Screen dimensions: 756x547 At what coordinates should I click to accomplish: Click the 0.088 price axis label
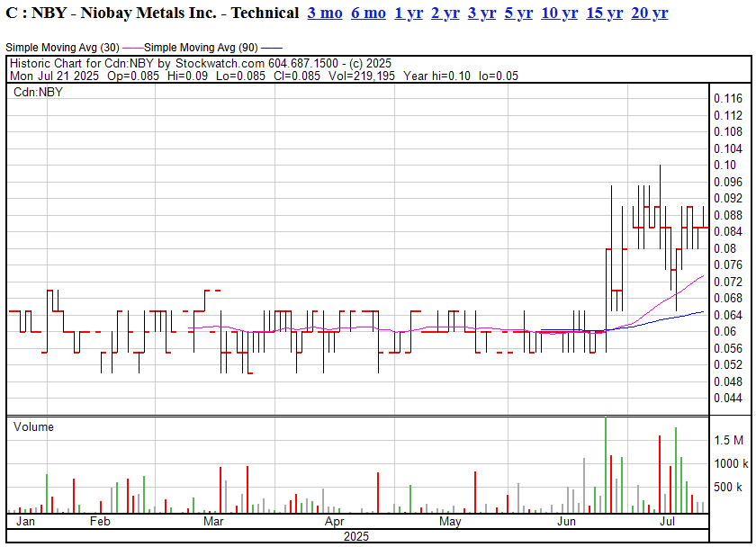point(728,215)
